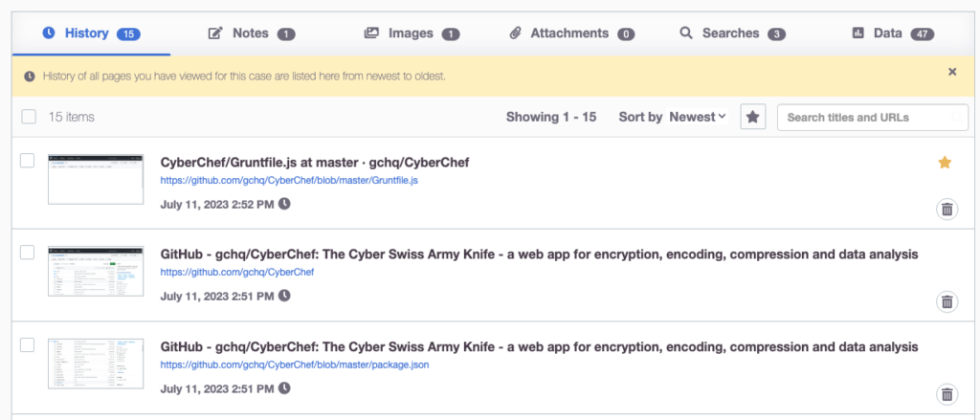The width and height of the screenshot is (980, 420).
Task: Unstar the Gruntfile.js history item
Action: (x=945, y=163)
